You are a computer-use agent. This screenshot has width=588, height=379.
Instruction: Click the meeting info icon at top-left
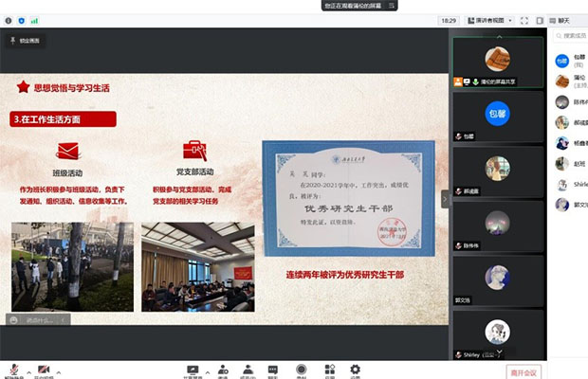click(9, 20)
